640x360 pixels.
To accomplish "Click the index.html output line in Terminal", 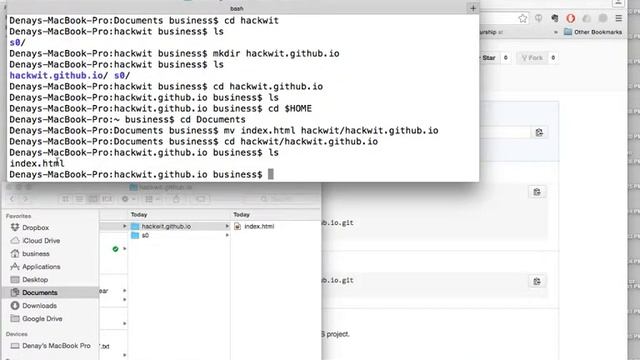I will [37, 164].
